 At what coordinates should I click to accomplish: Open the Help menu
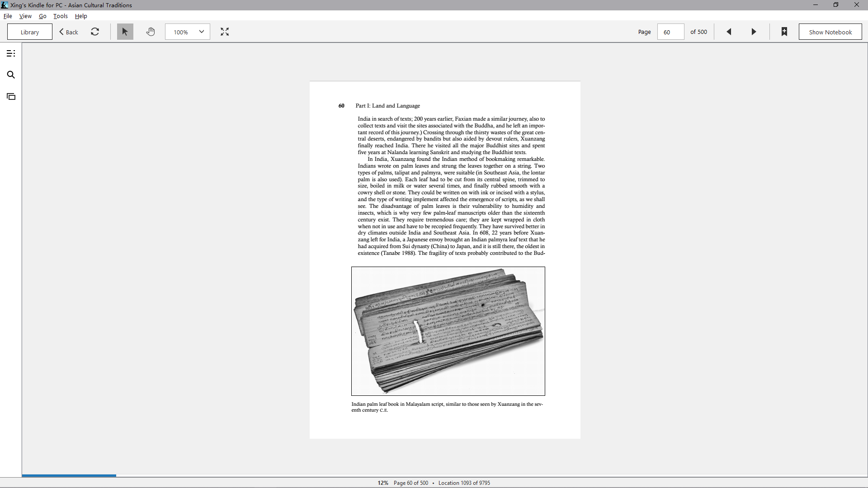coord(81,16)
